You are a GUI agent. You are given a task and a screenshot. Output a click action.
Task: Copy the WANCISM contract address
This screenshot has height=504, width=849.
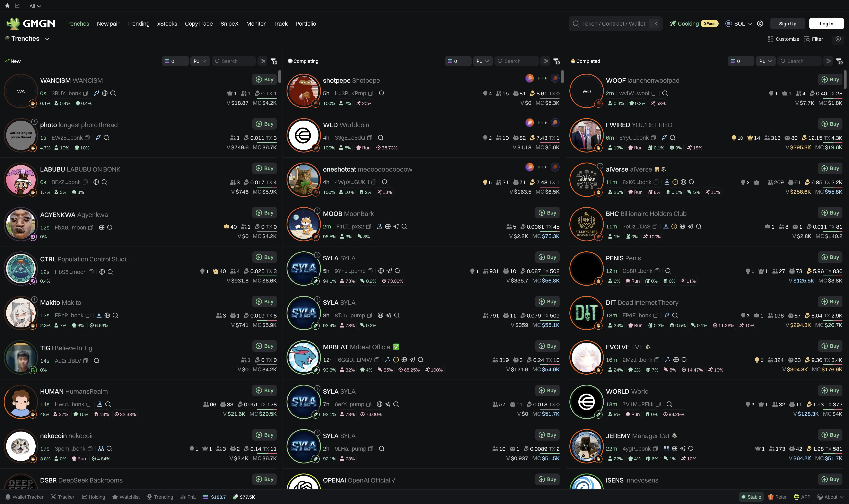click(x=86, y=93)
